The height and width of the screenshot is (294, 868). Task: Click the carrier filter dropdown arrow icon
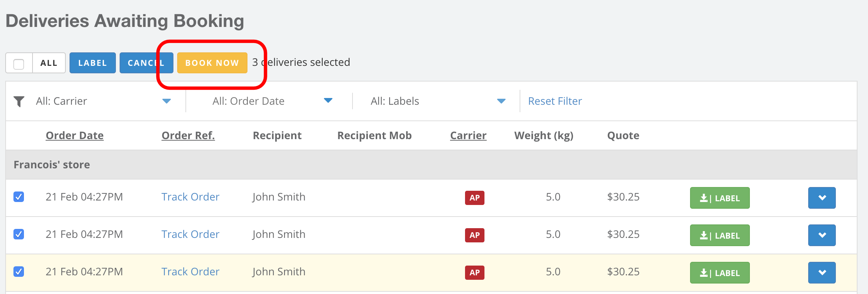coord(167,101)
